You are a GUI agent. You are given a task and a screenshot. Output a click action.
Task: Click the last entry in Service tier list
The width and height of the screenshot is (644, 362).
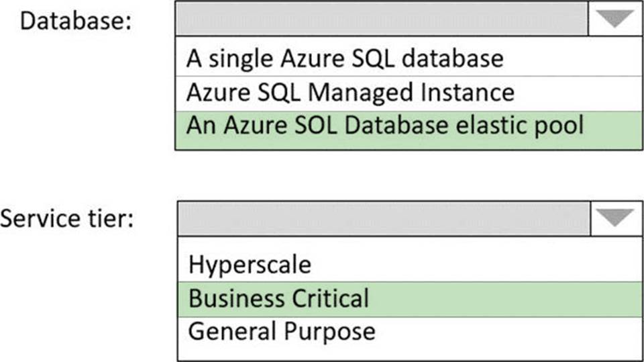tap(282, 331)
